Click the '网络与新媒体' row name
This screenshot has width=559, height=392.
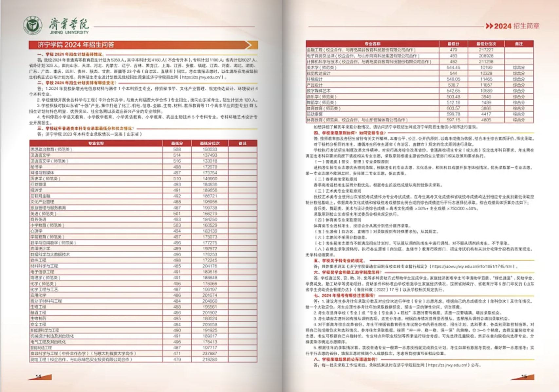click(42, 173)
